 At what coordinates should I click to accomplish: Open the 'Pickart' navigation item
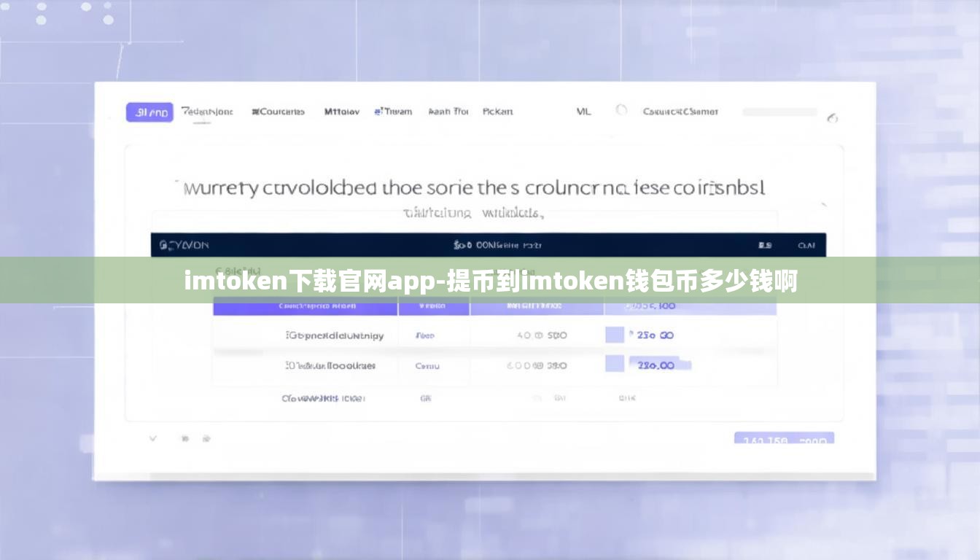pyautogui.click(x=497, y=112)
